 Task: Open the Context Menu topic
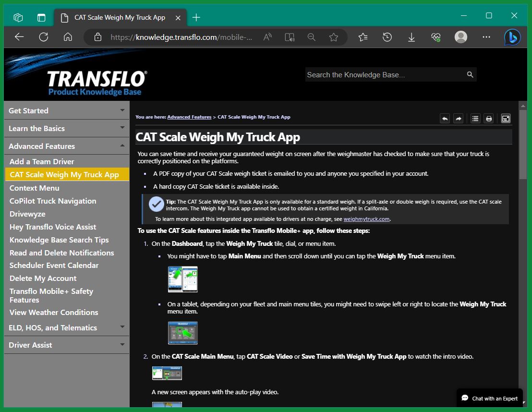34,188
